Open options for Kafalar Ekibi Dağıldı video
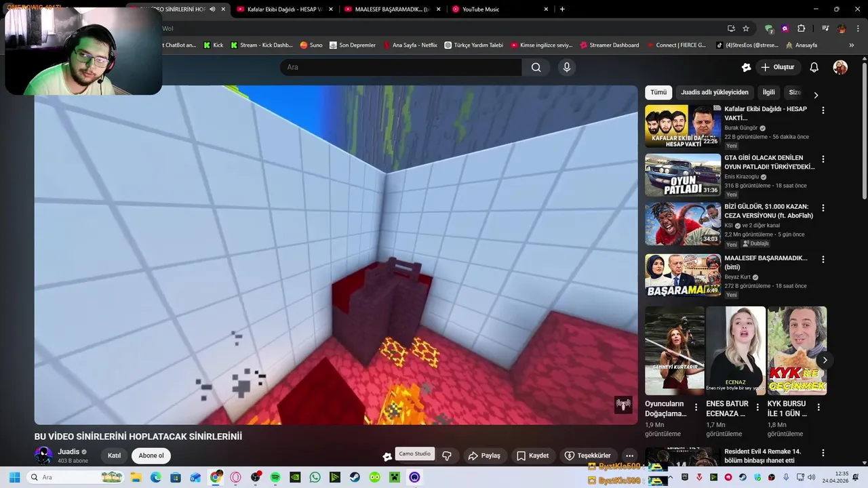The image size is (868, 488). [x=823, y=110]
